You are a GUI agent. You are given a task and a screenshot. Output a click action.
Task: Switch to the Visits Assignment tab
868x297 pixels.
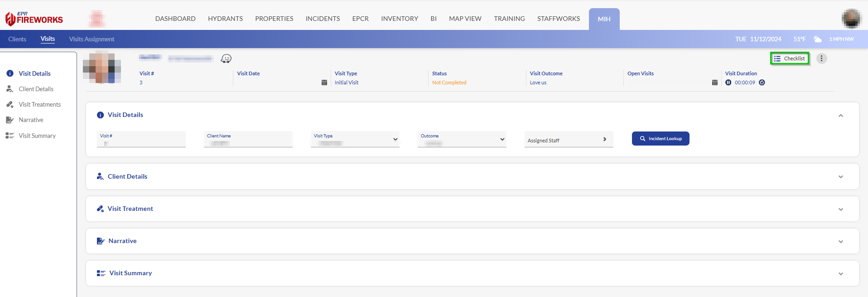(92, 39)
